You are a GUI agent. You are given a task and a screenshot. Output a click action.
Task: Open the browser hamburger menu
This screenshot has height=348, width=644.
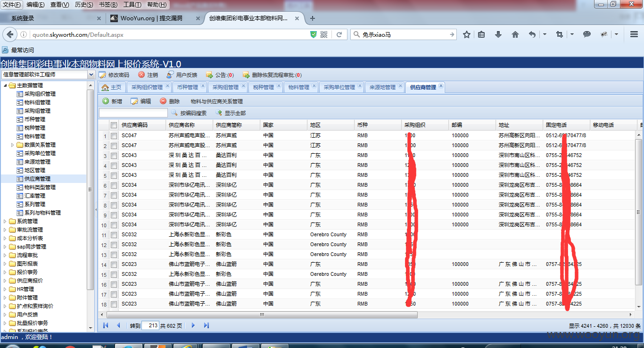(634, 34)
